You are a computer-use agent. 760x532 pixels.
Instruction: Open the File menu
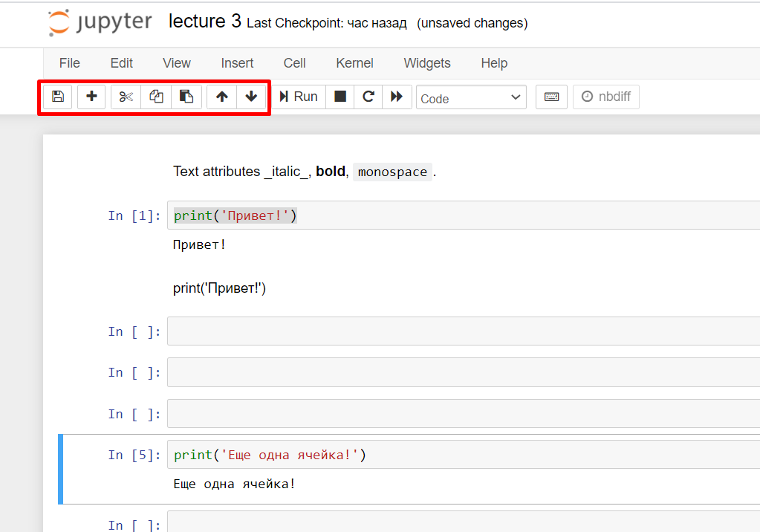tap(69, 63)
